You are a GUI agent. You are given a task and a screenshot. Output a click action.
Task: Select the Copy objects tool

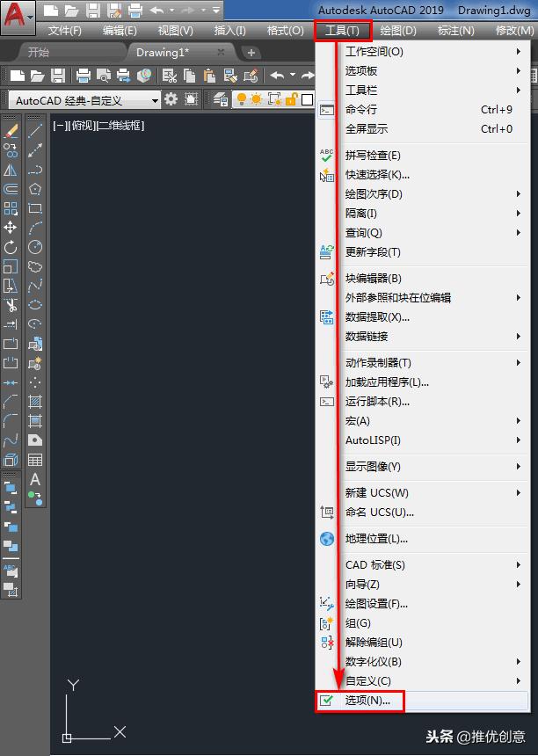[11, 150]
